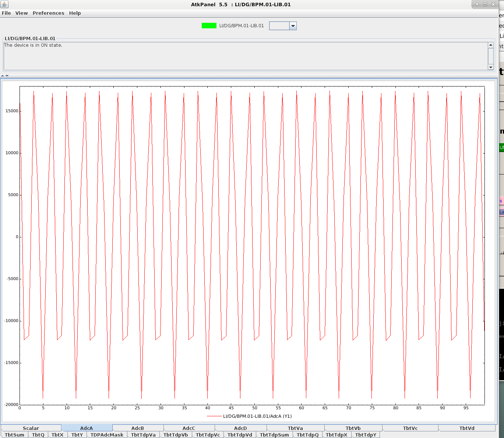Open the Help menu
This screenshot has width=504, height=438.
pyautogui.click(x=75, y=13)
